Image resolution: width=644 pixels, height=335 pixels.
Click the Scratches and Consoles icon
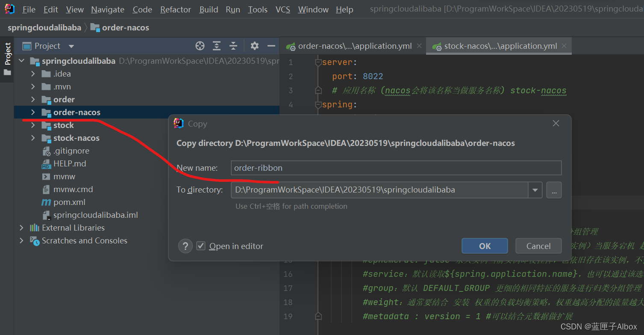35,240
